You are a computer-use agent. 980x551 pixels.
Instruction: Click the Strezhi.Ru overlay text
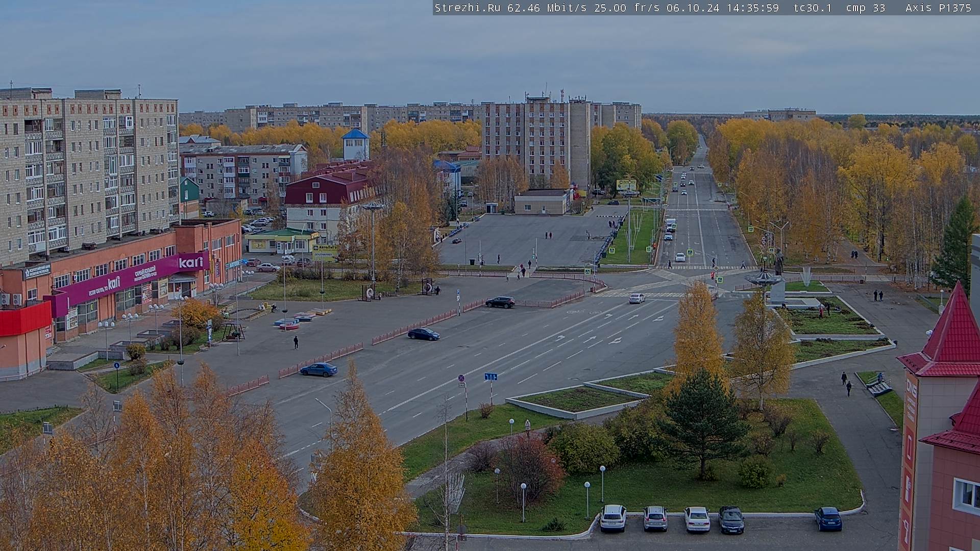coord(468,8)
